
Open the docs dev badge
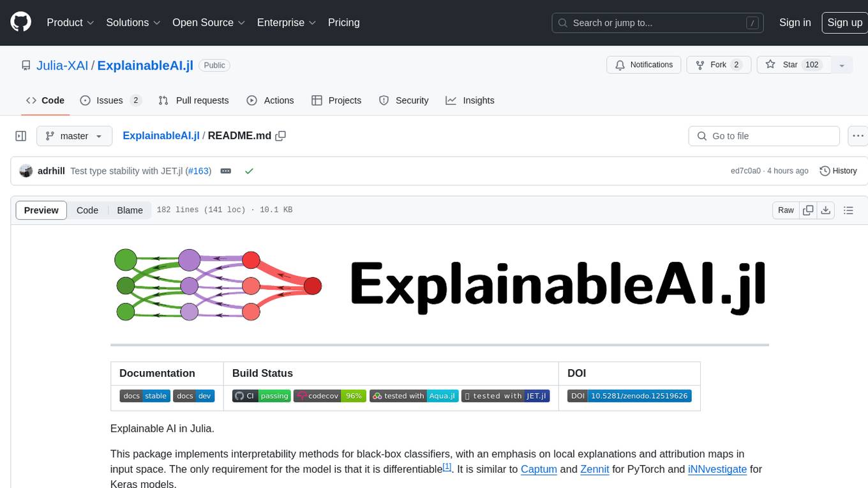click(193, 396)
